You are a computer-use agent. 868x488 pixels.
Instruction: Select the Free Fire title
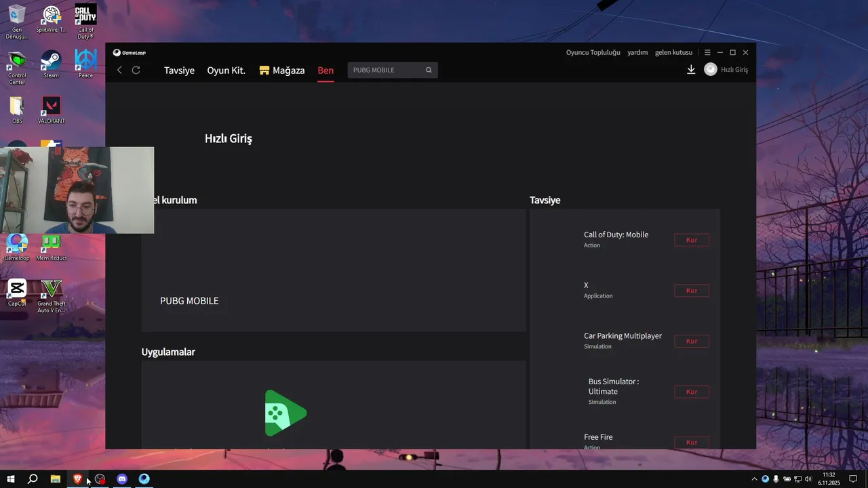(598, 437)
